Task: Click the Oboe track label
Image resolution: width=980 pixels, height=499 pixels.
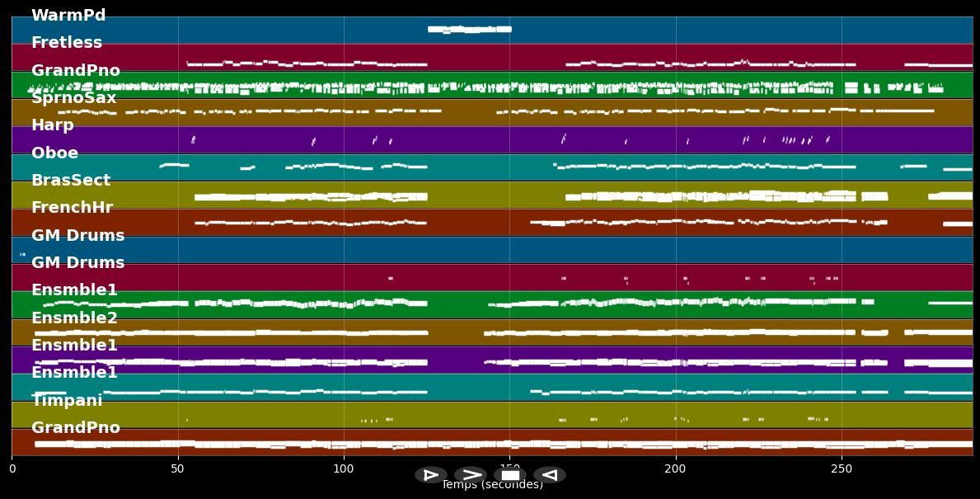Action: click(x=55, y=153)
